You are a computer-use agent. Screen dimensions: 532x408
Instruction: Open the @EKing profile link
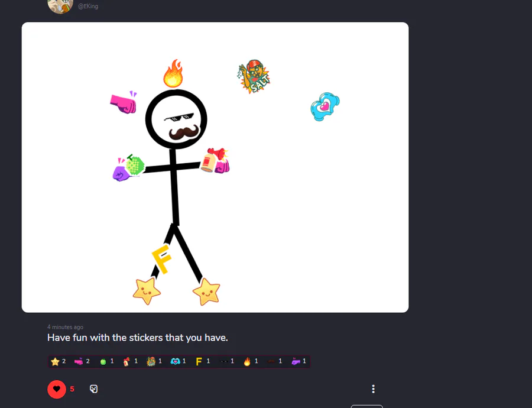click(88, 6)
